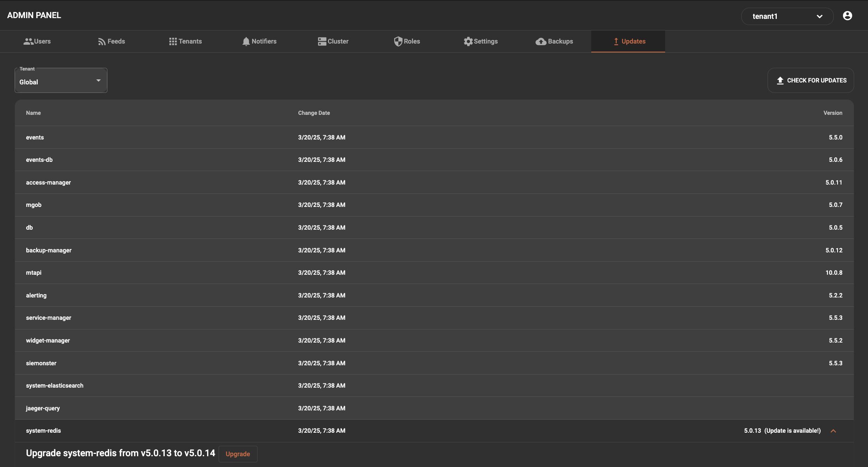Click the Tenants grid icon
Viewport: 868px width, 467px height.
click(173, 42)
